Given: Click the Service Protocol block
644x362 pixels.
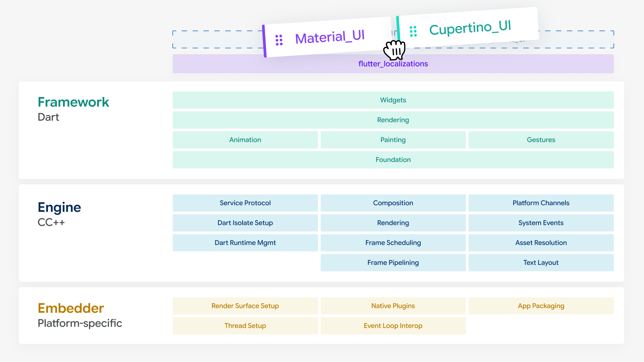Looking at the screenshot, I should click(x=245, y=203).
